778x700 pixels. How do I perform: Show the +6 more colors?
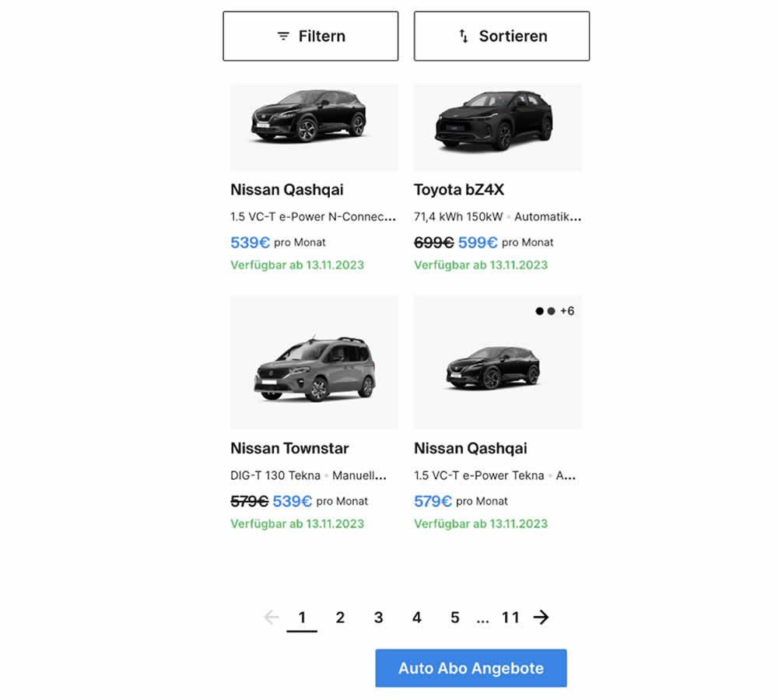coord(567,311)
